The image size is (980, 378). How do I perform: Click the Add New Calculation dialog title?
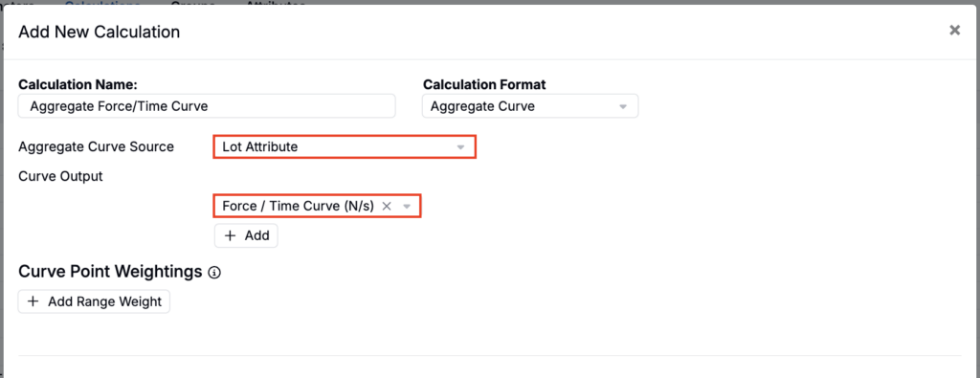tap(100, 32)
